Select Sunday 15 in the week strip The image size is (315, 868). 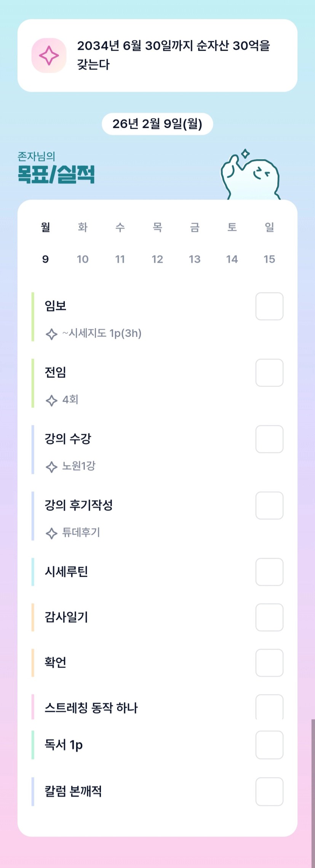pyautogui.click(x=269, y=259)
